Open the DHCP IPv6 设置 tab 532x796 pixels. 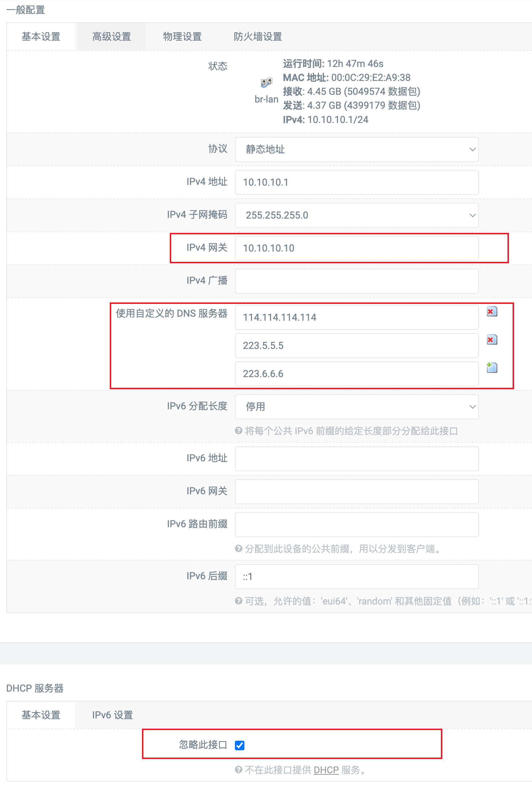(x=112, y=715)
